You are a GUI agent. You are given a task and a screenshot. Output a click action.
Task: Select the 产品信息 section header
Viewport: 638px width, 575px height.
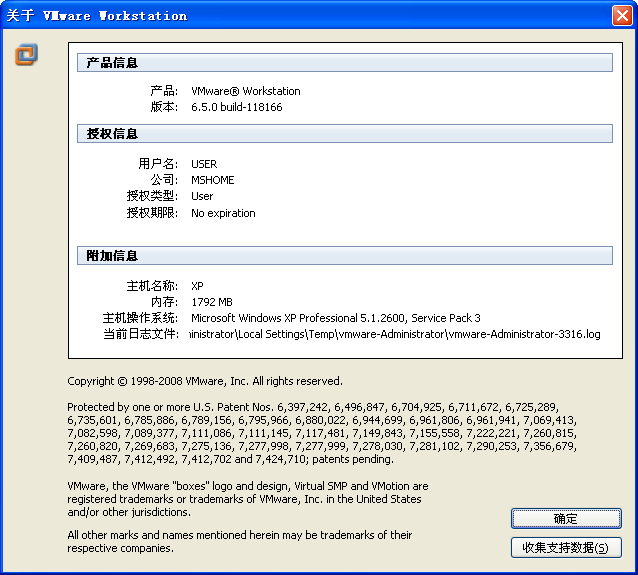tap(345, 63)
